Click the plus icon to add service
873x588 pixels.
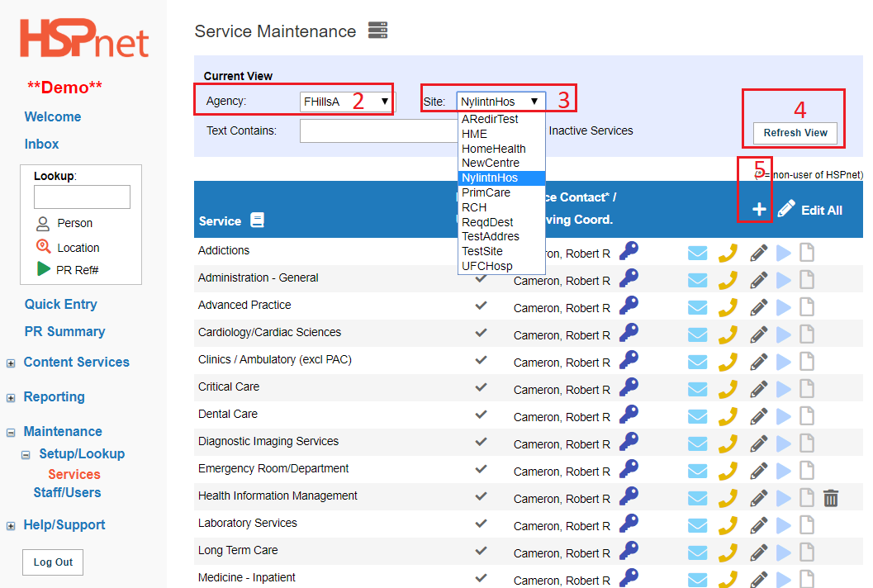pos(759,210)
